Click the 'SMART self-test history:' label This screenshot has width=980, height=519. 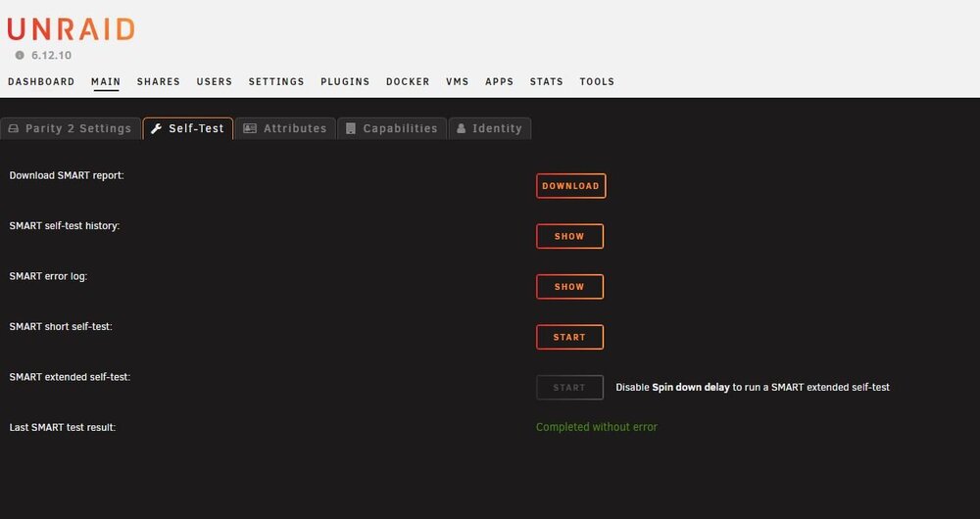pos(65,225)
